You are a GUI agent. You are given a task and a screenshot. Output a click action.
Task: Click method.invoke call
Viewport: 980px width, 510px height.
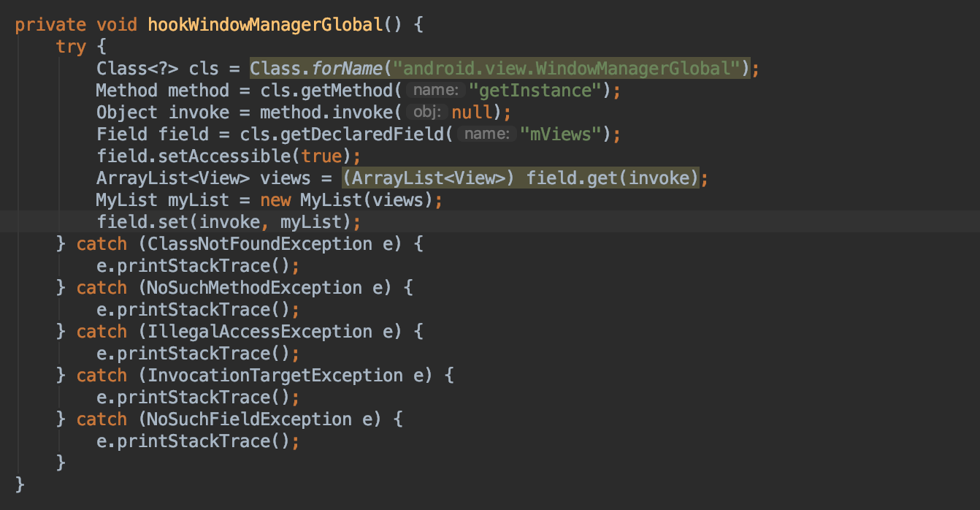(326, 113)
